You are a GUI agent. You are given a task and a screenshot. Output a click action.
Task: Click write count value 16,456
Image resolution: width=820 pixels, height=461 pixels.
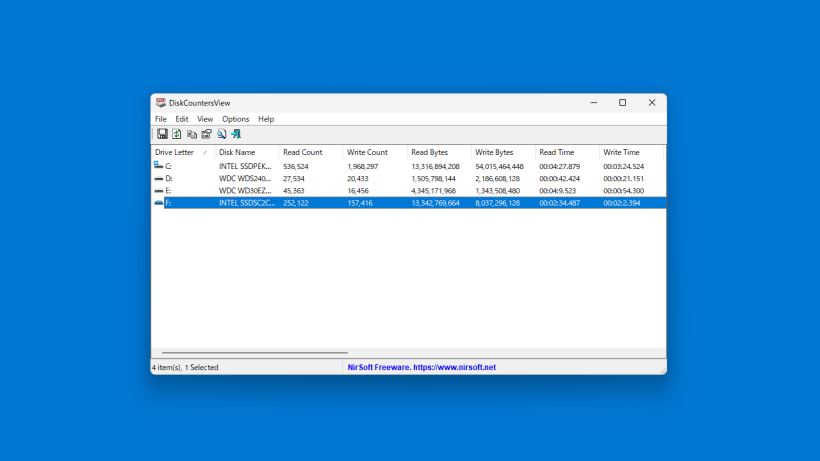pyautogui.click(x=358, y=191)
